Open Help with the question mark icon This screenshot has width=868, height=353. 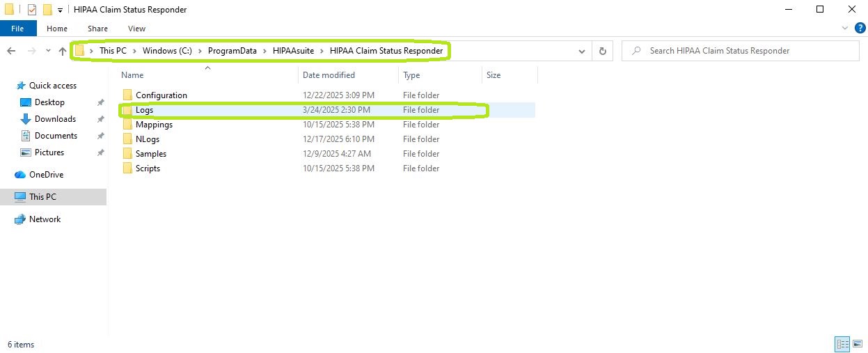pos(860,29)
